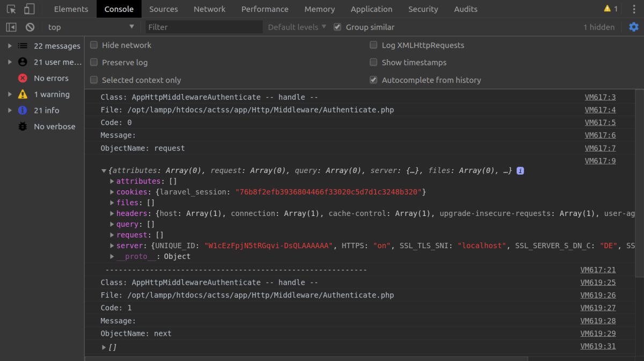Enable Selected context only checkbox
Screen dimensions: 644x361
(x=94, y=80)
